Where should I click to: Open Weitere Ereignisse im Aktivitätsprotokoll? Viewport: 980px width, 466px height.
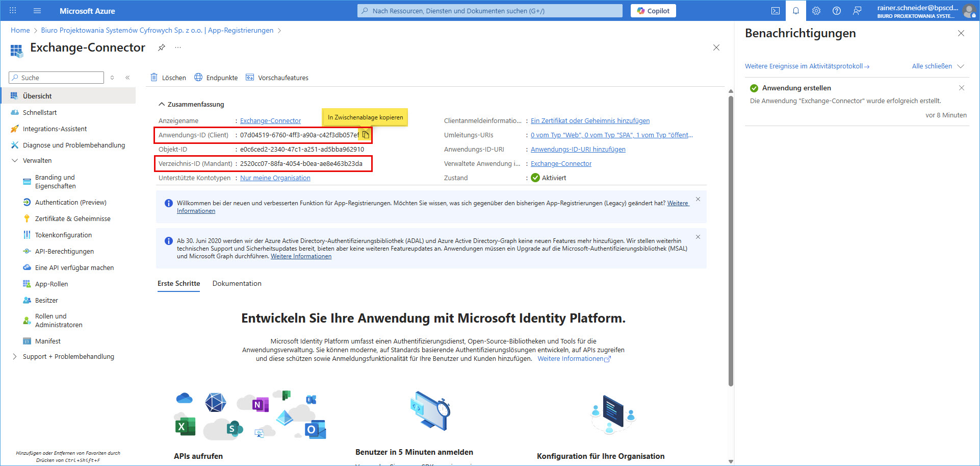[807, 66]
